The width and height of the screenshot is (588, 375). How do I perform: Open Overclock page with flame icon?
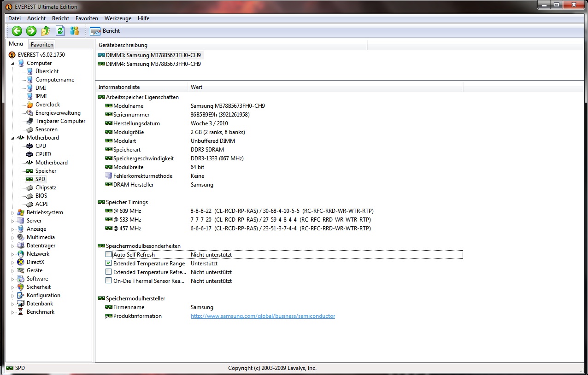(x=47, y=105)
